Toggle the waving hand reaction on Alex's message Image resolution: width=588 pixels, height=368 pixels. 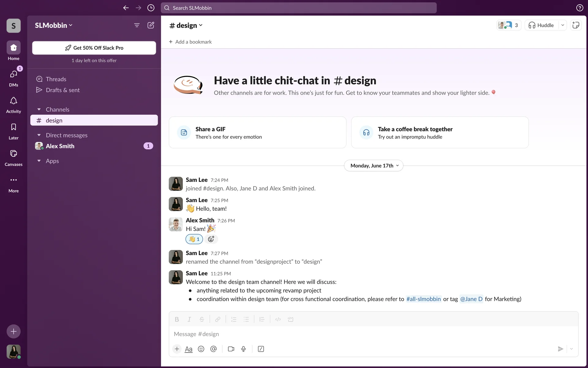pos(194,239)
